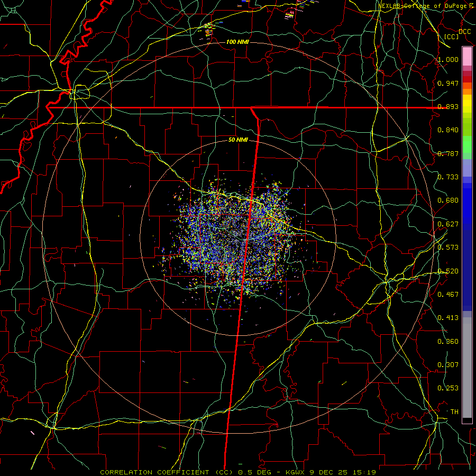The height and width of the screenshot is (476, 476).
Task: Pick the bright green color scale segment
Action: tap(467, 144)
